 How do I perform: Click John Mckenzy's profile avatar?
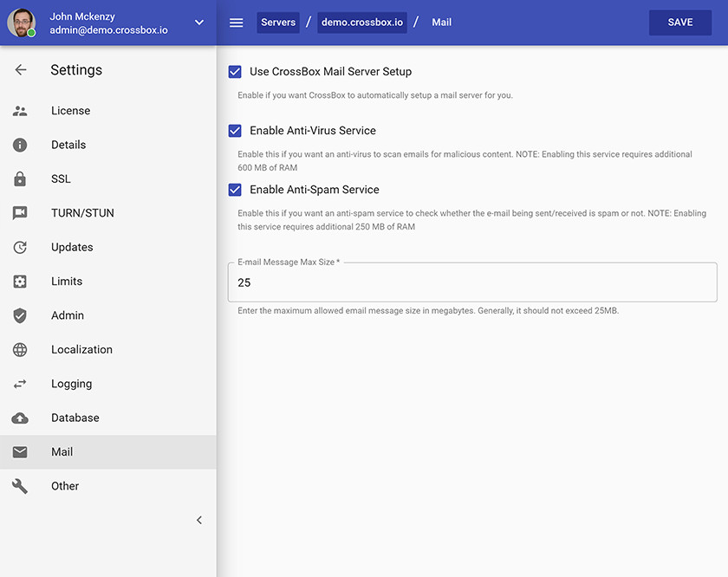click(22, 23)
